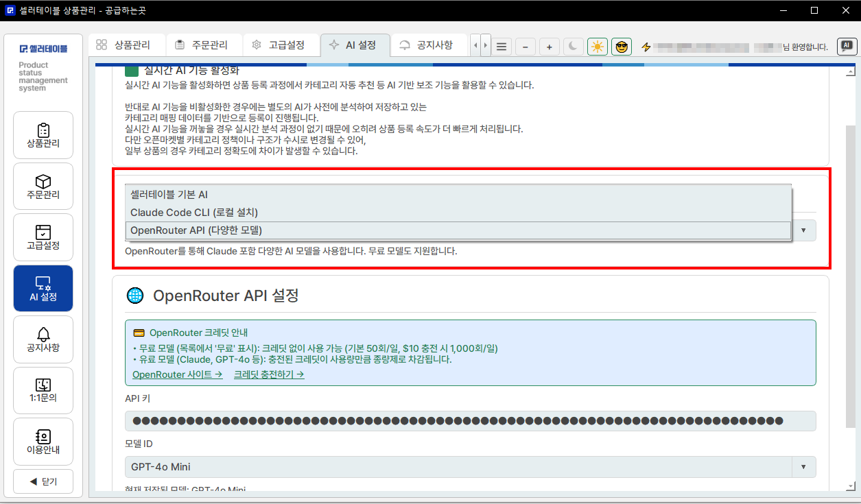The width and height of the screenshot is (861, 504).
Task: Open the 크레딧 충전하기 link
Action: pos(269,374)
